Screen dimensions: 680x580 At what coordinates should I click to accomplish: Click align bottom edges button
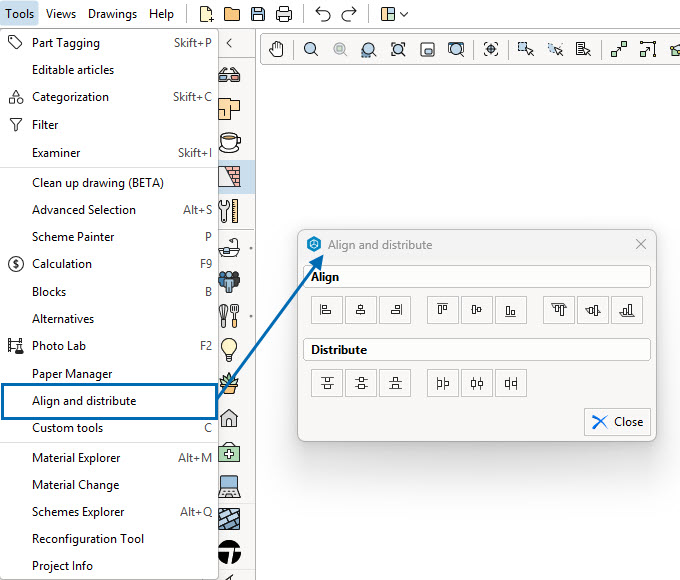(x=511, y=310)
